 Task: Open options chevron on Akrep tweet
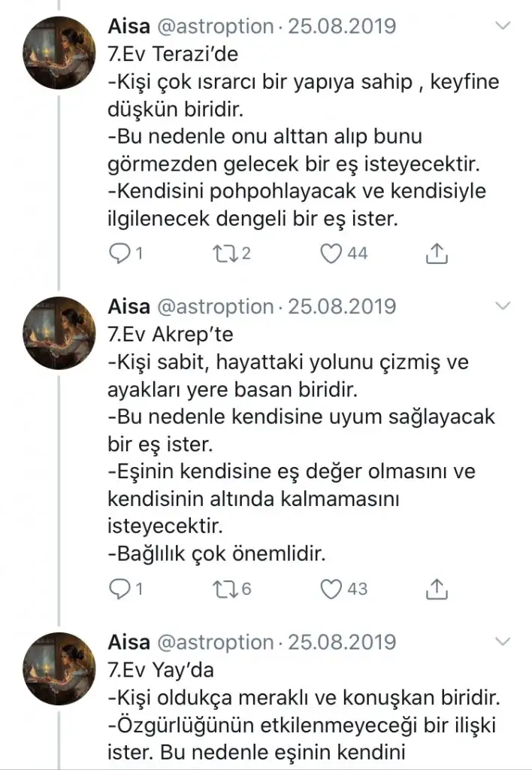coord(503,306)
